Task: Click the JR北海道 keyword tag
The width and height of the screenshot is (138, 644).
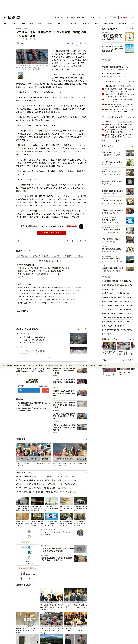Action: [x=79, y=256]
